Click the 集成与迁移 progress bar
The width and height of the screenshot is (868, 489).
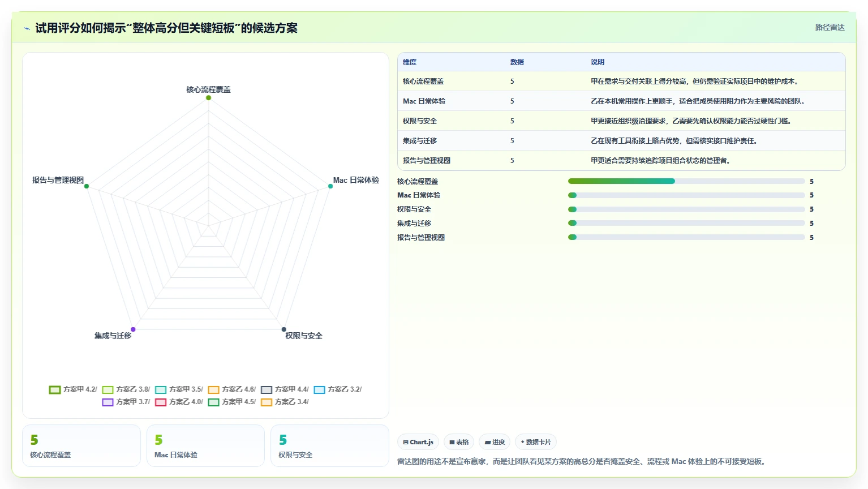coord(686,223)
